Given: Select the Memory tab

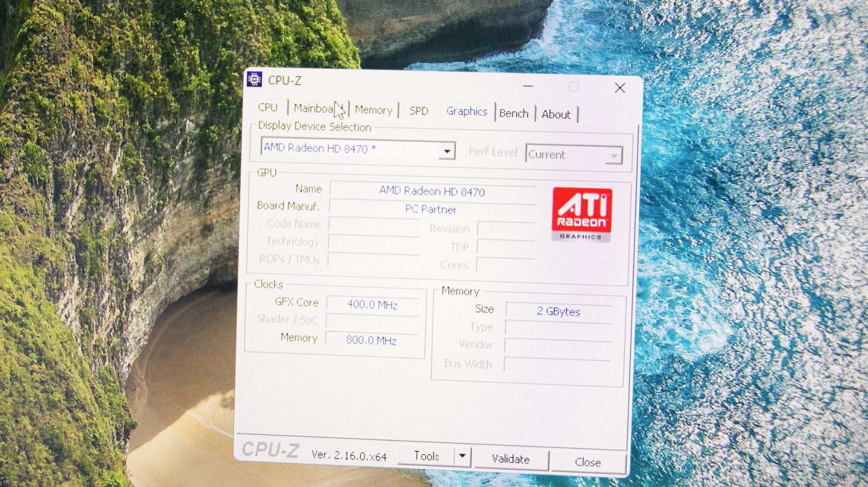Looking at the screenshot, I should pos(374,110).
